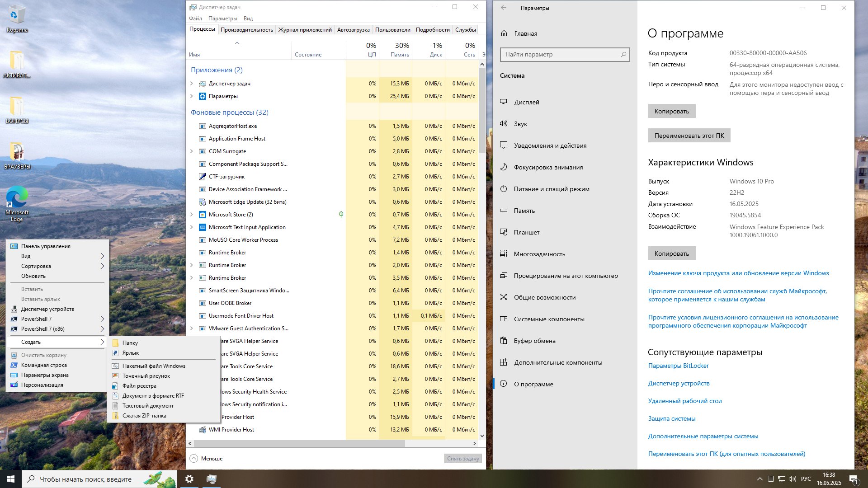868x488 pixels.
Task: Click the Найти параметр search field
Action: tap(565, 54)
